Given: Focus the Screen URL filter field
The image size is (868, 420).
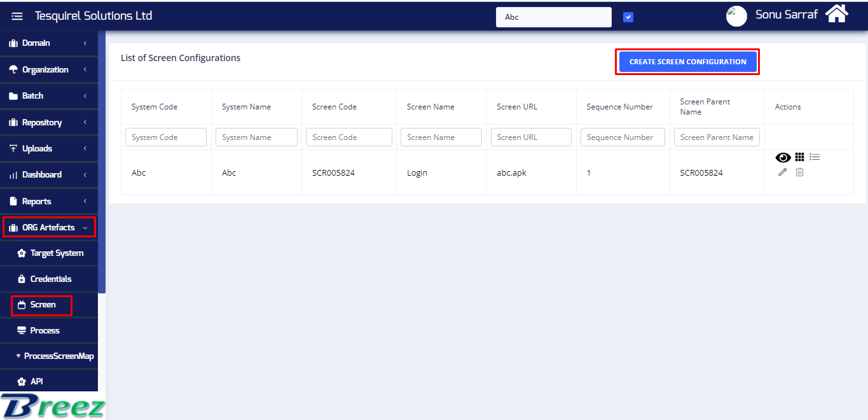Looking at the screenshot, I should [x=531, y=137].
